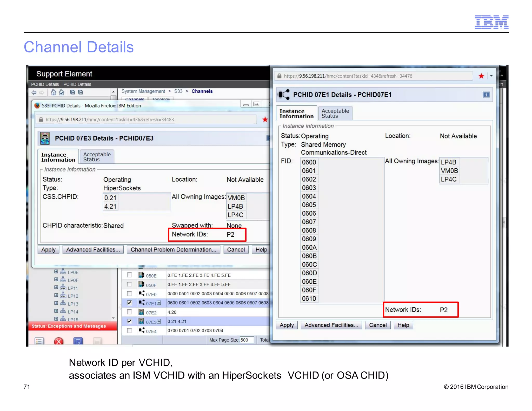Click the 07E1 row context menu arrow icon
The image size is (532, 411).
click(159, 303)
